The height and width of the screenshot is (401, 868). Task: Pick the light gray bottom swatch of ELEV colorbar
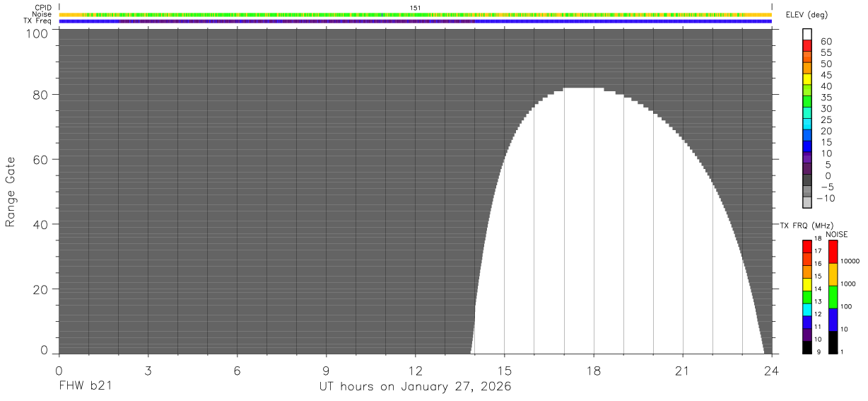pyautogui.click(x=807, y=202)
